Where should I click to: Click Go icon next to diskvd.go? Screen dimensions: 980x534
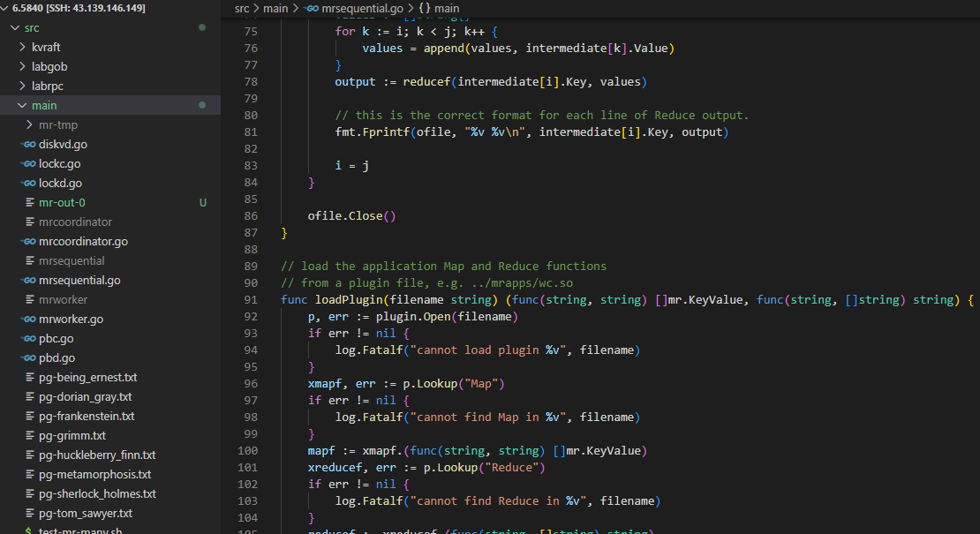pyautogui.click(x=29, y=144)
